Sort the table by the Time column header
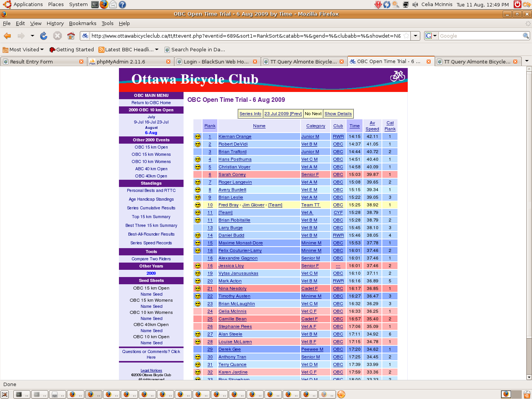The height and width of the screenshot is (399, 532). tap(355, 126)
